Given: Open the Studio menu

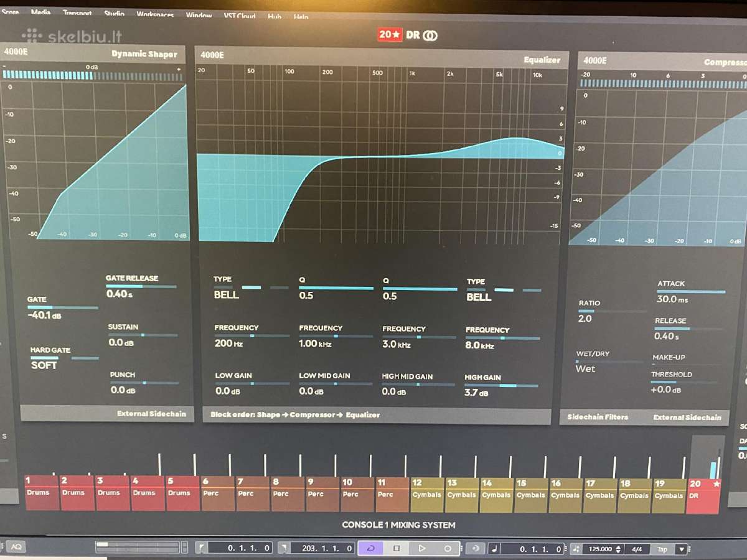Looking at the screenshot, I should (x=114, y=13).
